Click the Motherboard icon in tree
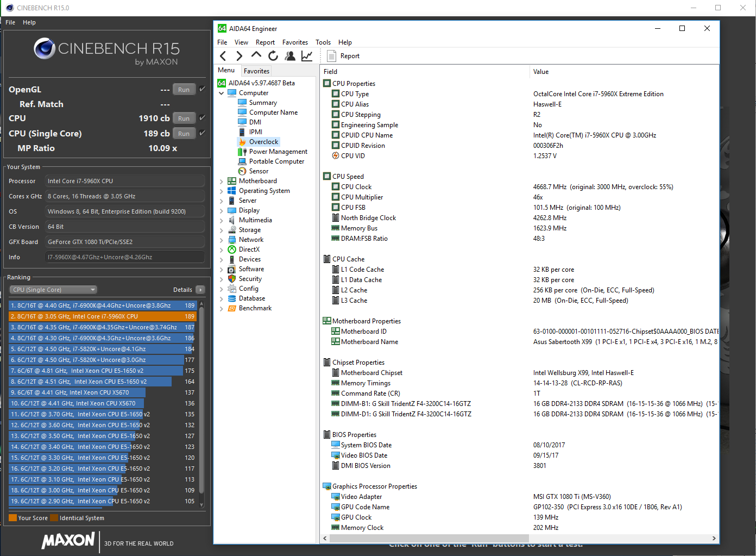 click(232, 181)
